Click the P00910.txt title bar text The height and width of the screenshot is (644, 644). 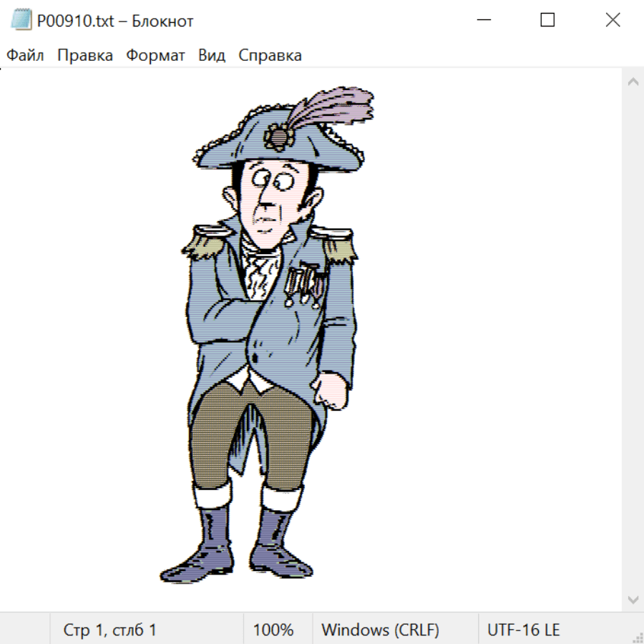coord(115,21)
